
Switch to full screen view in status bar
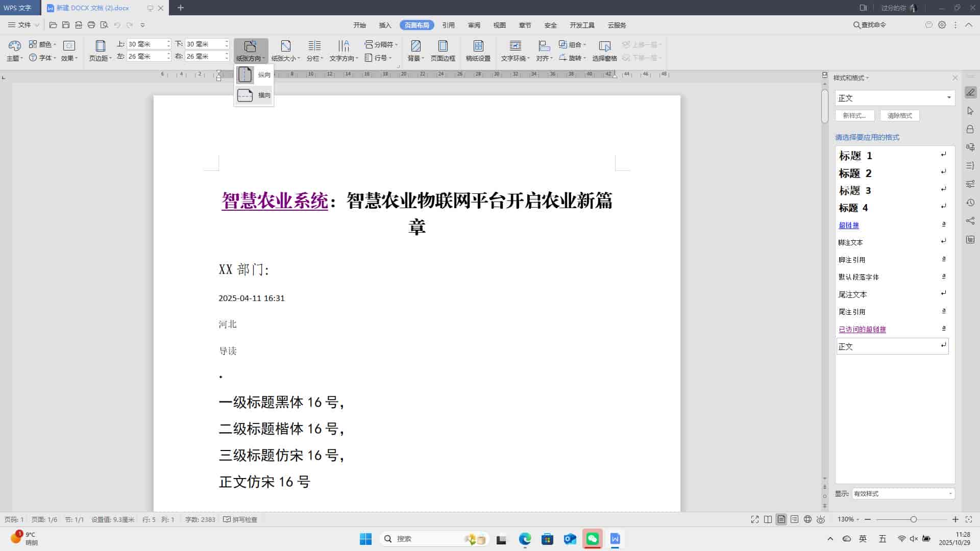pyautogui.click(x=755, y=519)
